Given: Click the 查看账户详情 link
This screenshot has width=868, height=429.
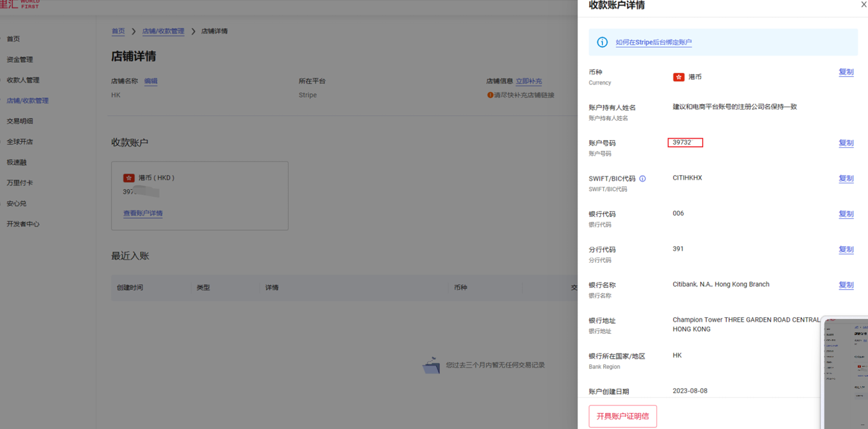Looking at the screenshot, I should point(143,214).
